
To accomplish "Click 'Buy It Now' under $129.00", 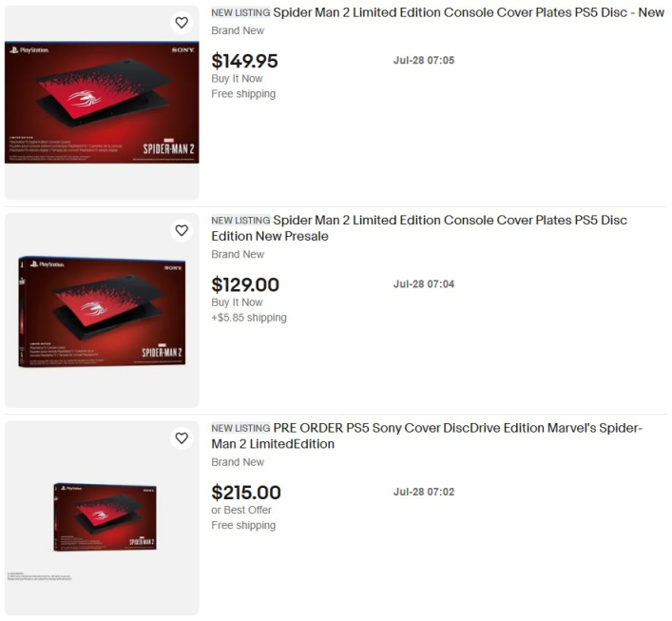I will click(x=237, y=302).
